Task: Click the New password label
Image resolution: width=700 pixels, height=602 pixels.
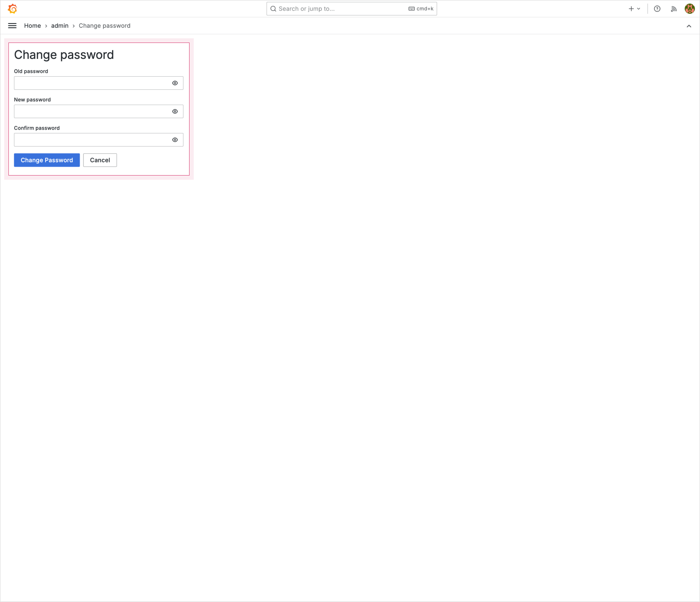Action: 32,100
